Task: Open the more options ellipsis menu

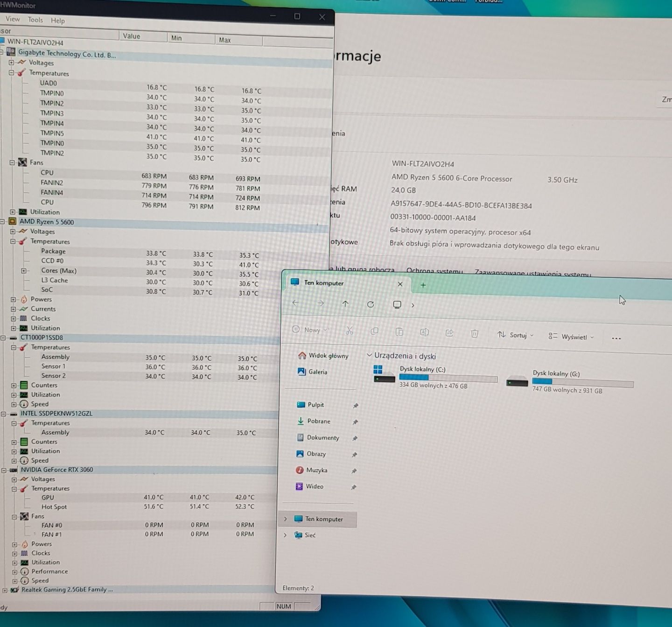Action: pos(616,338)
